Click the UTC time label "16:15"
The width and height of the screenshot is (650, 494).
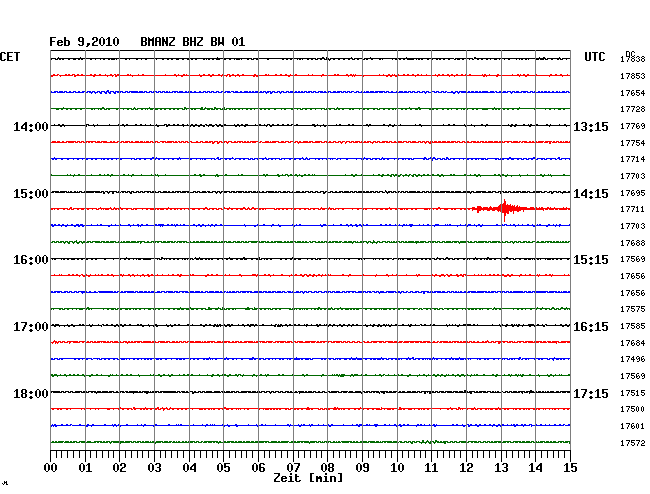coord(591,327)
